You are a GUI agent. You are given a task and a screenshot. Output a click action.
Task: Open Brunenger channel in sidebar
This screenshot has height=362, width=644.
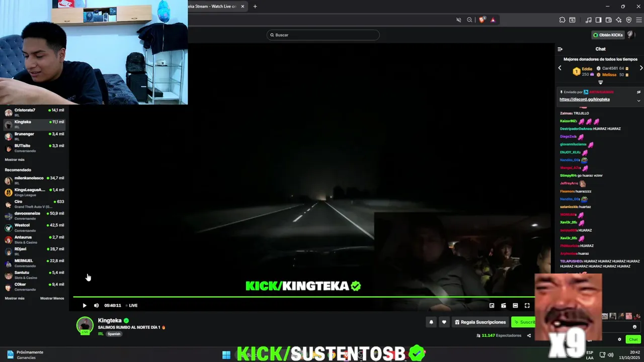(x=34, y=136)
